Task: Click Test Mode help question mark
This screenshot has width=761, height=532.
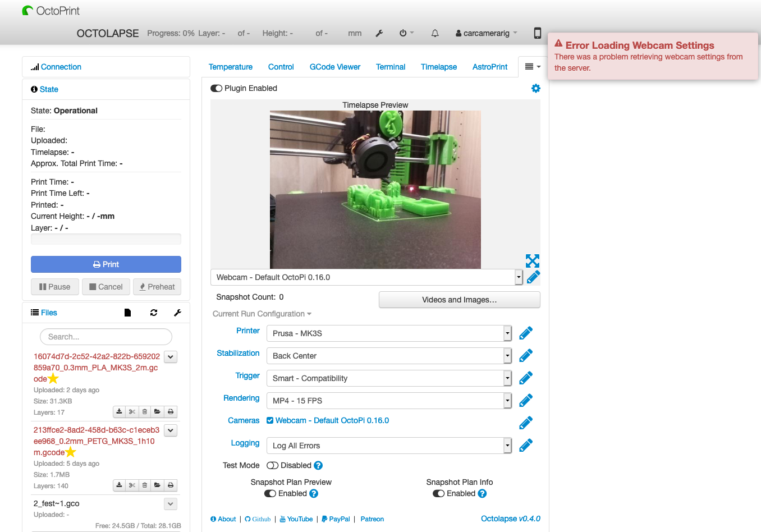Action: pos(318,465)
